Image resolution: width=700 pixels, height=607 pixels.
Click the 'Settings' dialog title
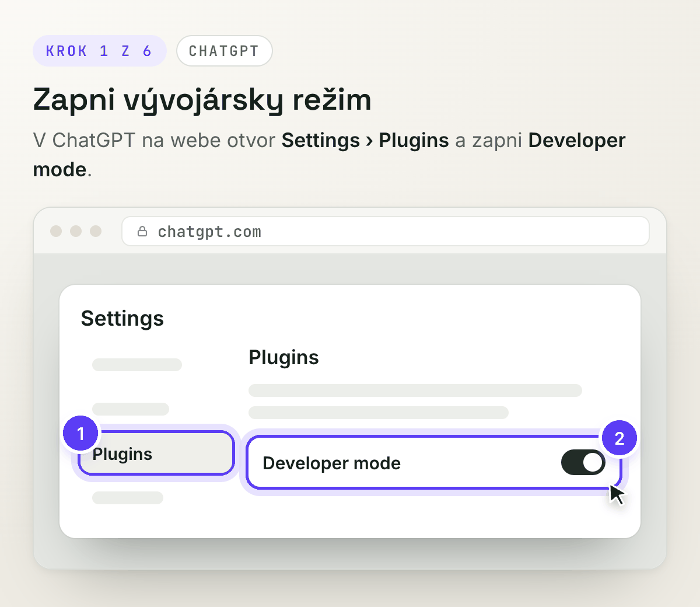click(x=123, y=319)
